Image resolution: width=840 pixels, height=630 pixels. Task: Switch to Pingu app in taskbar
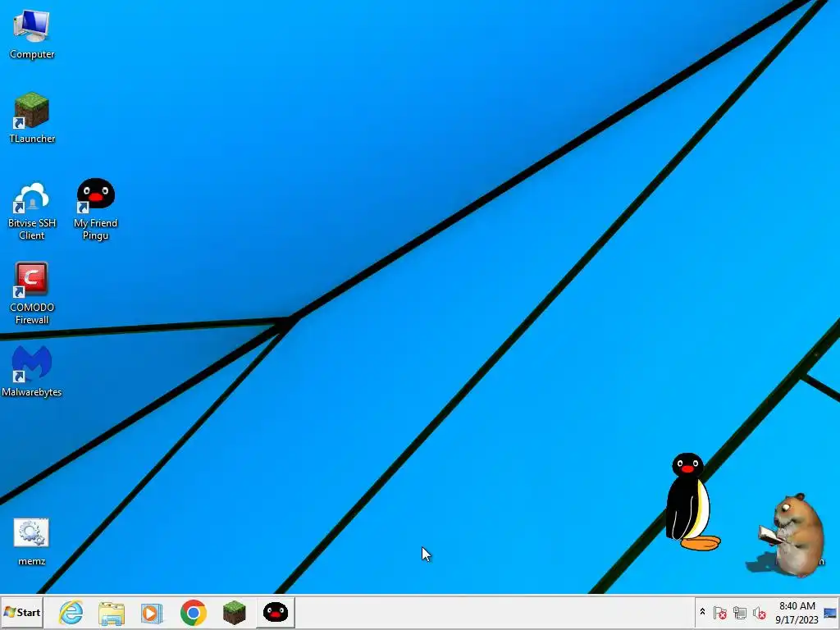(276, 612)
